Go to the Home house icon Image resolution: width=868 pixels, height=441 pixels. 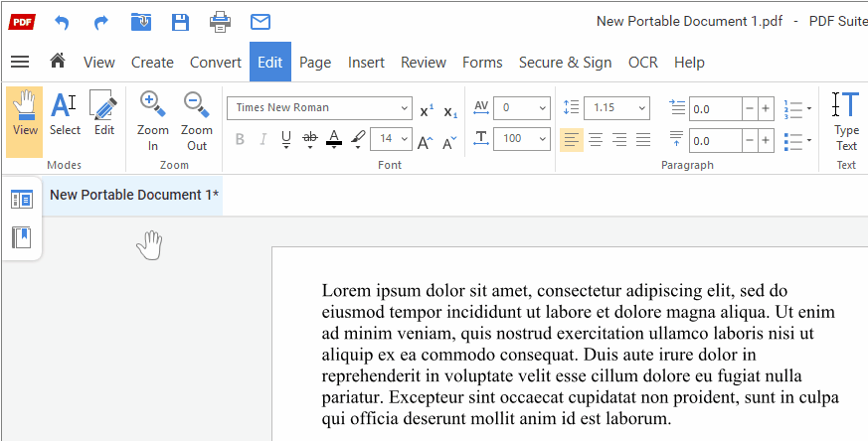pyautogui.click(x=58, y=61)
